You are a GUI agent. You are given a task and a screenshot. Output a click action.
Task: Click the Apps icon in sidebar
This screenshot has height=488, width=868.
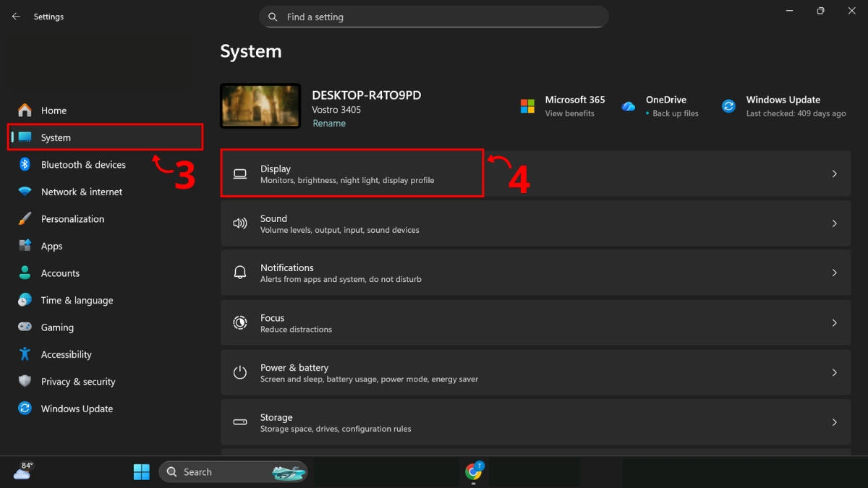point(25,246)
